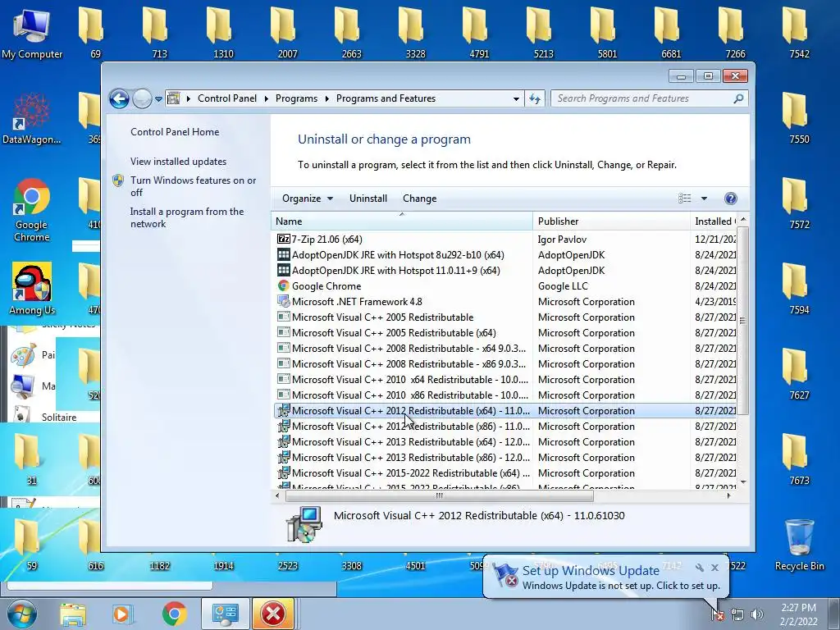This screenshot has width=840, height=630.
Task: Click the Uninstall toolbar button
Action: (368, 199)
